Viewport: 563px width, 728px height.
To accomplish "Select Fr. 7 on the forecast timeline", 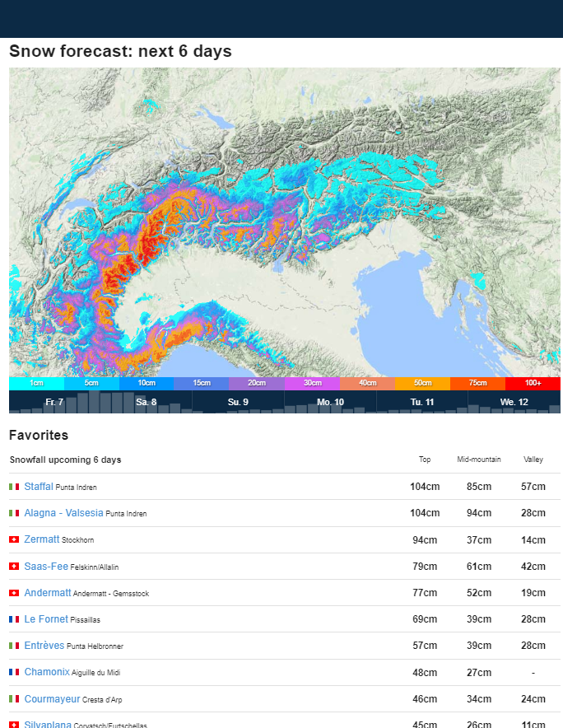I will (x=54, y=402).
